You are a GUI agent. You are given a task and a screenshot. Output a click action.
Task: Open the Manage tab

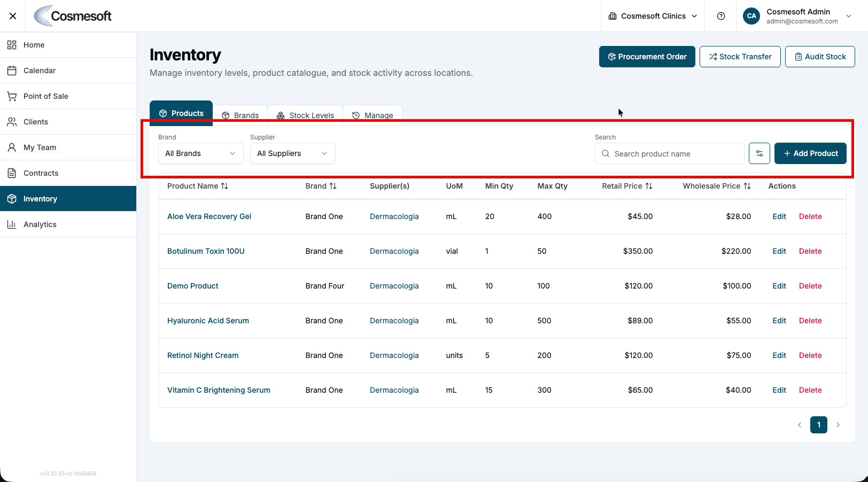coord(373,115)
